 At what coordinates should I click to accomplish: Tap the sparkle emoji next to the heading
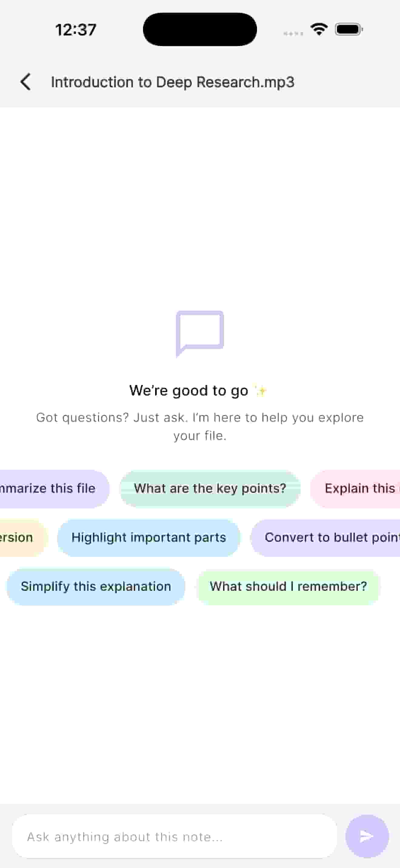(x=262, y=390)
